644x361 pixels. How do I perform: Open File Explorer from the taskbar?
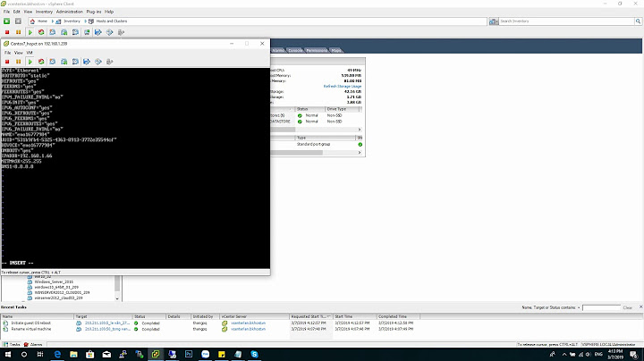tap(73, 354)
